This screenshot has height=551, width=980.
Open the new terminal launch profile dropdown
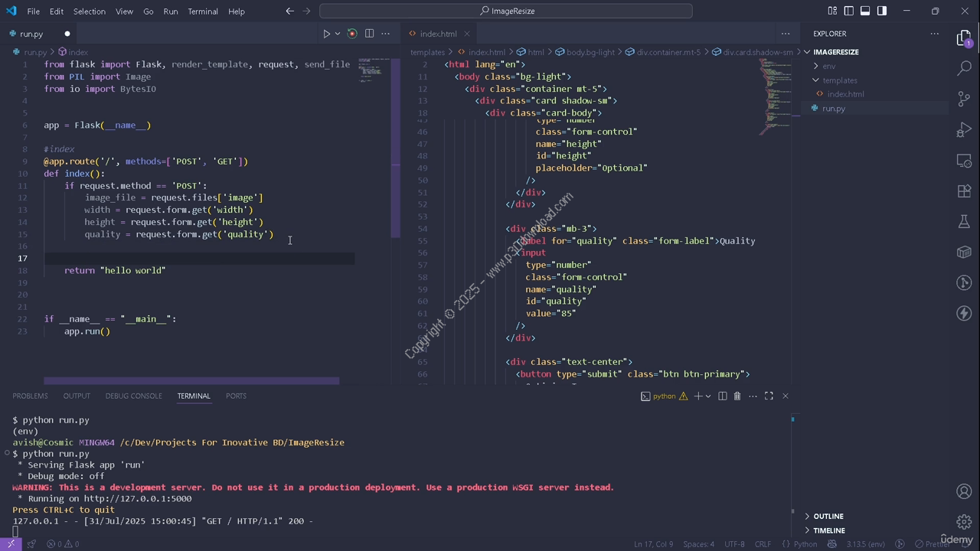click(708, 396)
